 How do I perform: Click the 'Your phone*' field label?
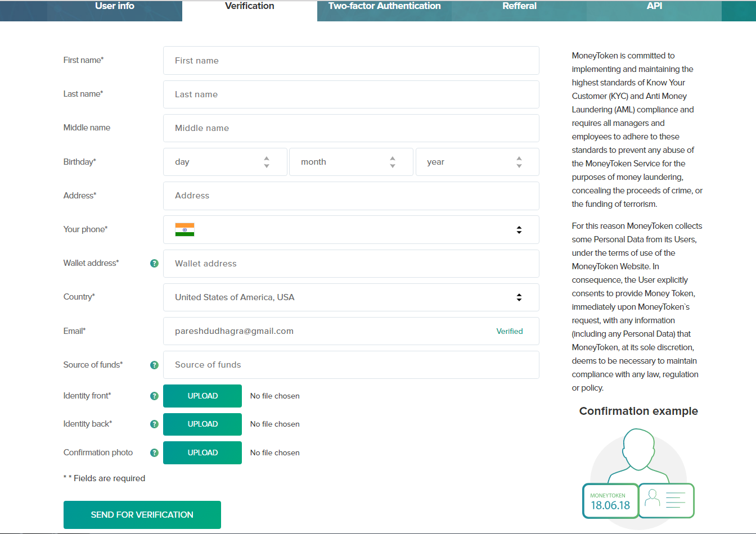point(85,229)
